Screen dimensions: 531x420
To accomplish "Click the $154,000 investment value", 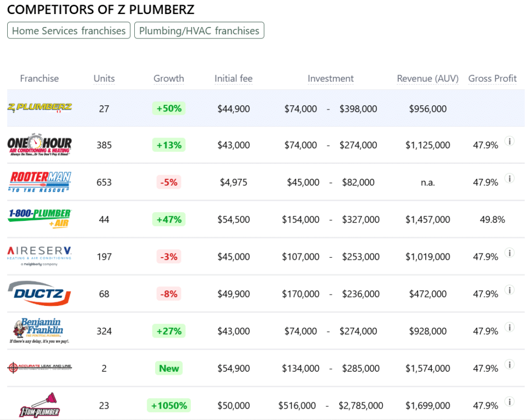I will pyautogui.click(x=301, y=219).
